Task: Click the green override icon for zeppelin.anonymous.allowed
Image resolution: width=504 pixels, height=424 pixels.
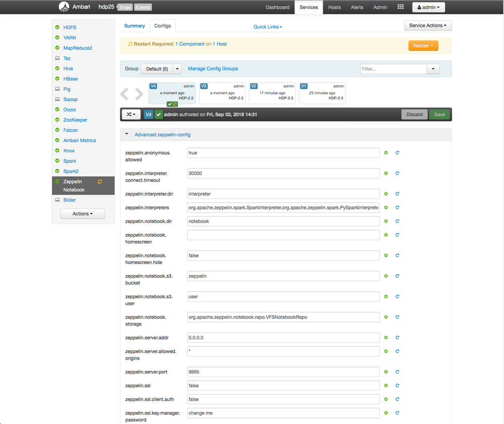Action: (x=386, y=153)
